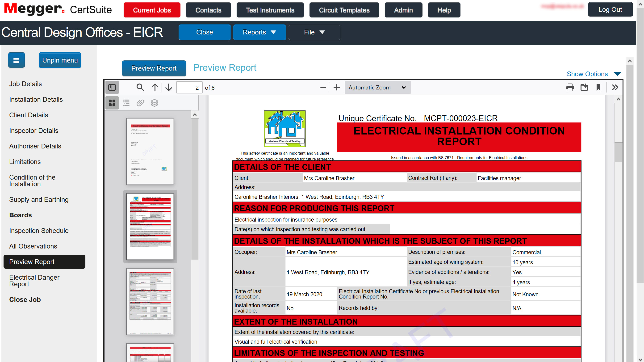The width and height of the screenshot is (644, 362).
Task: Open the Automatic Zoom dropdown
Action: [x=377, y=87]
